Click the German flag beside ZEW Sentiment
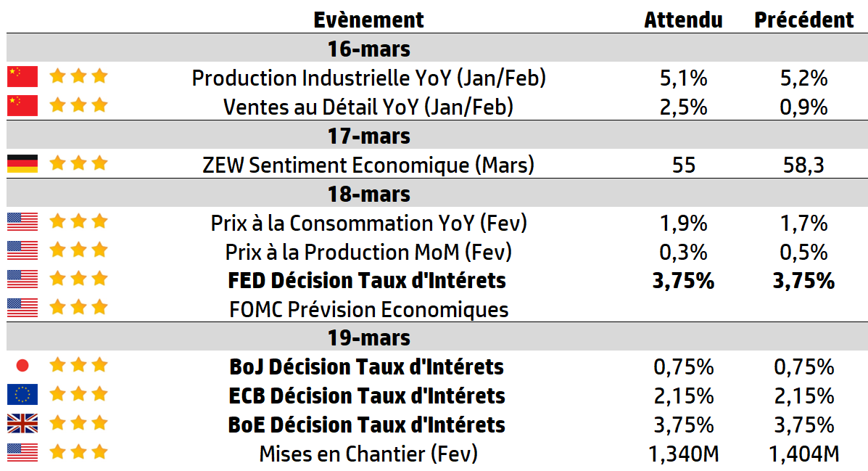Screen dimensions: 868x471 [22, 164]
